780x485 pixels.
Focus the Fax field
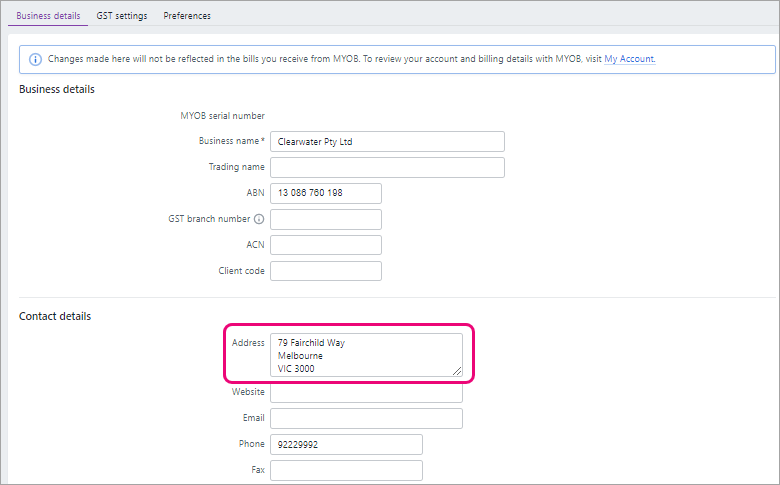347,470
